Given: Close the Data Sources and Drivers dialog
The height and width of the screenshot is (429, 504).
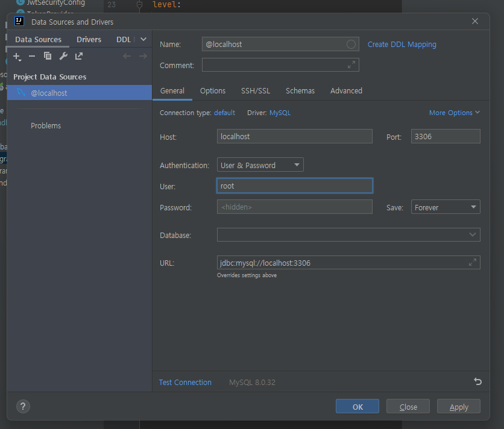Looking at the screenshot, I should click(x=474, y=22).
